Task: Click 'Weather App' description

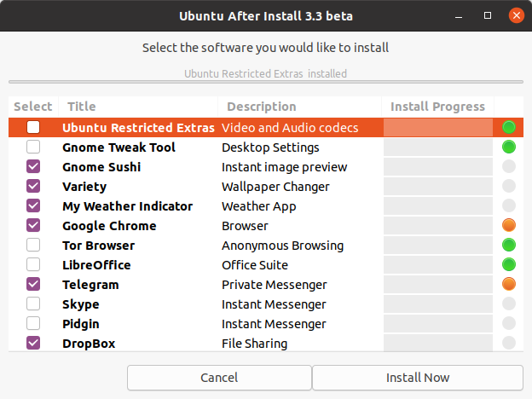Action: (258, 206)
